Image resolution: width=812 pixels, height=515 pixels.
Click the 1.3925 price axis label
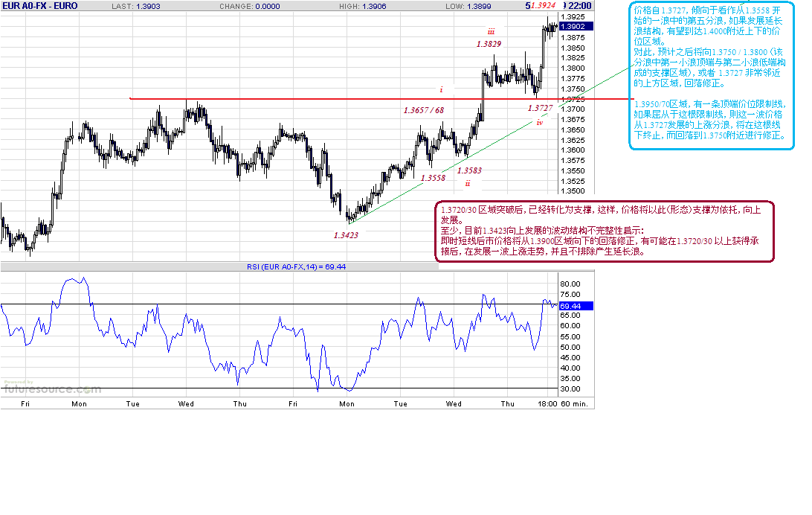[x=573, y=17]
